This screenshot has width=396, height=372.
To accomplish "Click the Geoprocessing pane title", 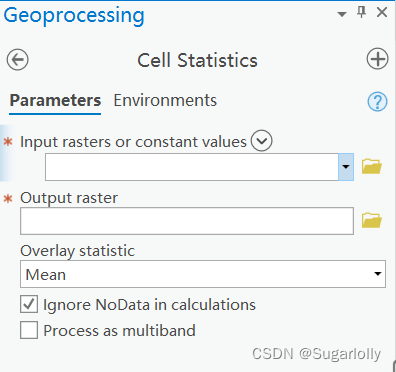I will pos(74,16).
